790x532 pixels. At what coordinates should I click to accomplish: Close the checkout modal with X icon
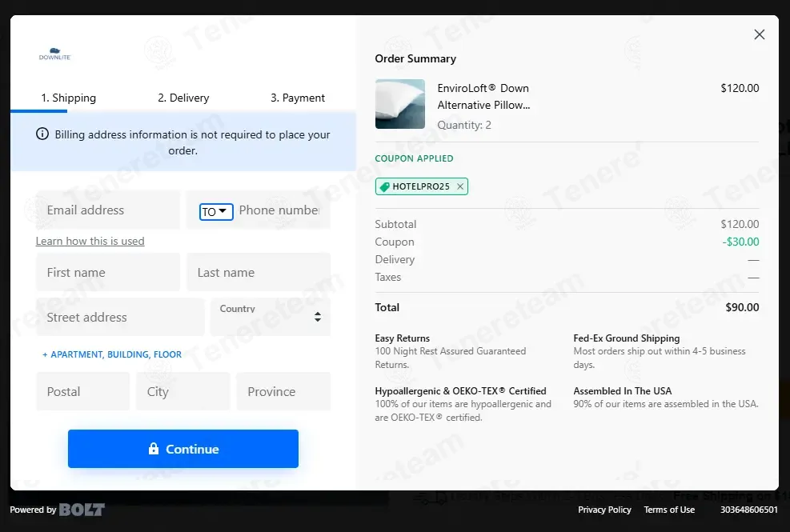pos(760,34)
